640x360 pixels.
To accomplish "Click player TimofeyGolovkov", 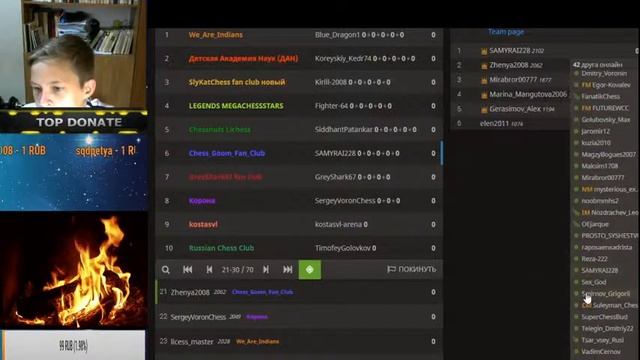I will point(342,248).
